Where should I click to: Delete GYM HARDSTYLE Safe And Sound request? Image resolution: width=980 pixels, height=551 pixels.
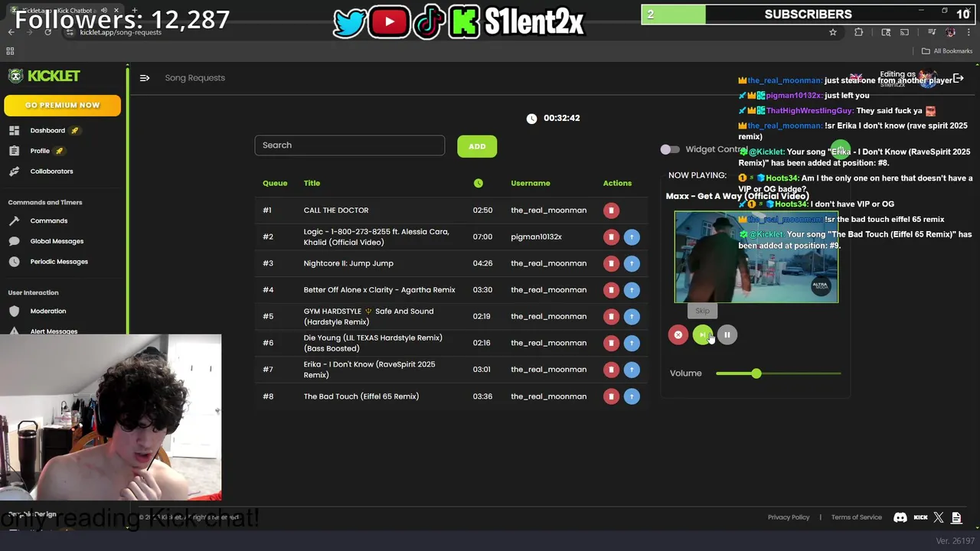(611, 317)
